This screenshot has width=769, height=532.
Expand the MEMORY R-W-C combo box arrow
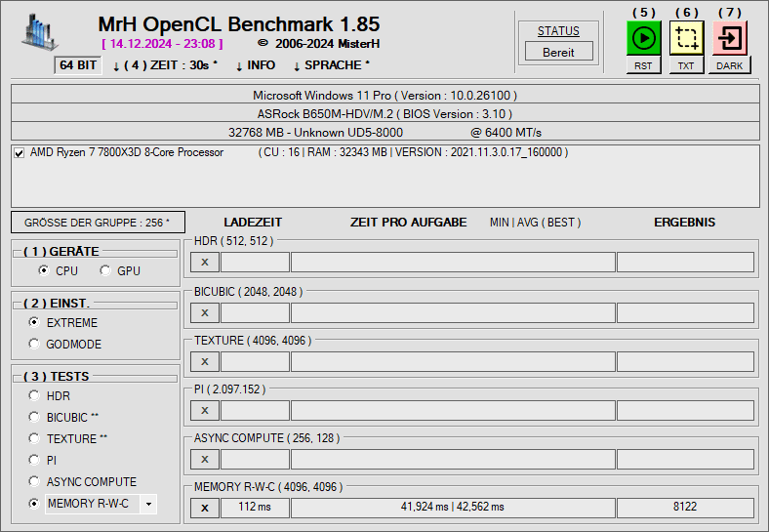148,504
